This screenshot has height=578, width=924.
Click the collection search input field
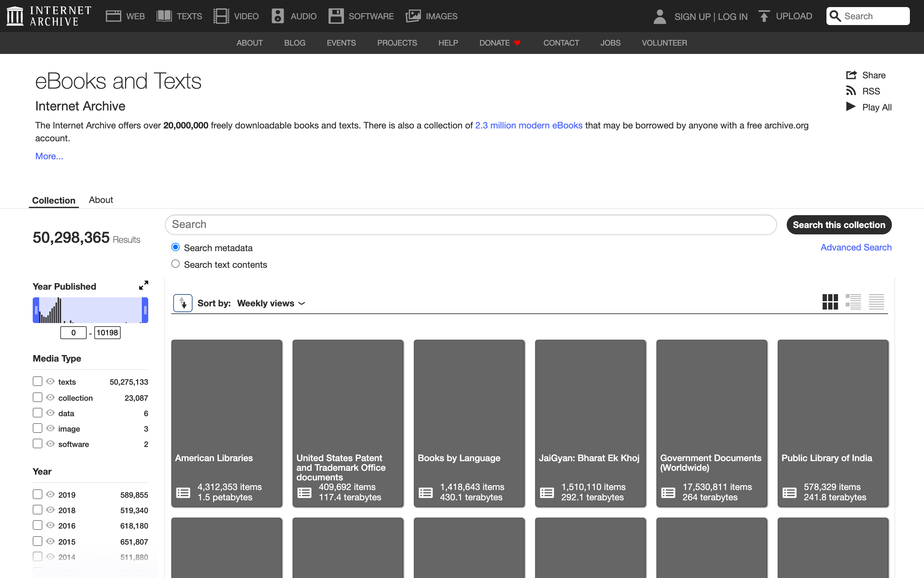pyautogui.click(x=471, y=224)
